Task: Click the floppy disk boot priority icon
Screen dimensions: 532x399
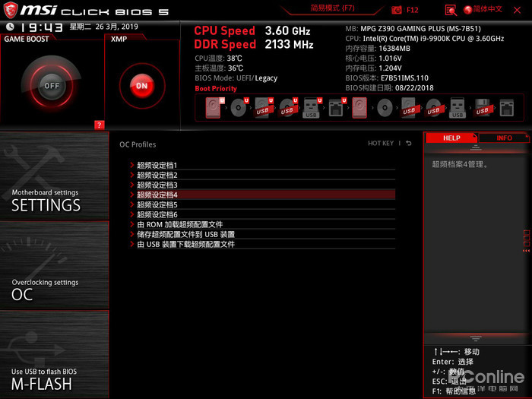Action: pos(482,109)
